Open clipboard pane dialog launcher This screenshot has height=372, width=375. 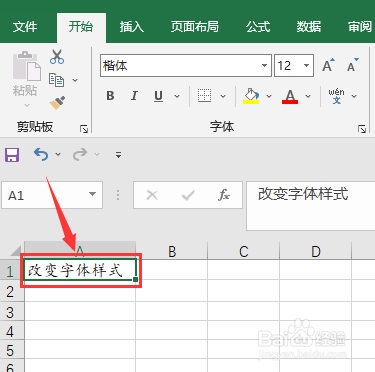pos(84,129)
